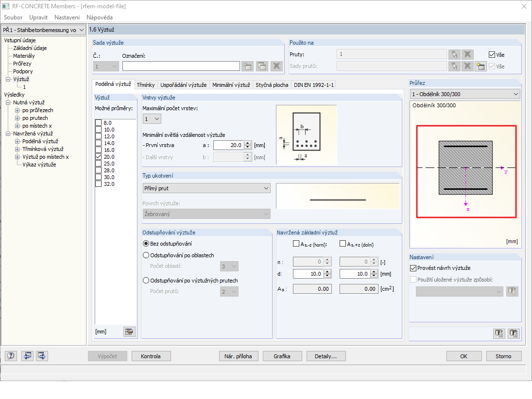Check the 32.0 diameter checkbox
This screenshot has height=399, width=532.
(99, 184)
